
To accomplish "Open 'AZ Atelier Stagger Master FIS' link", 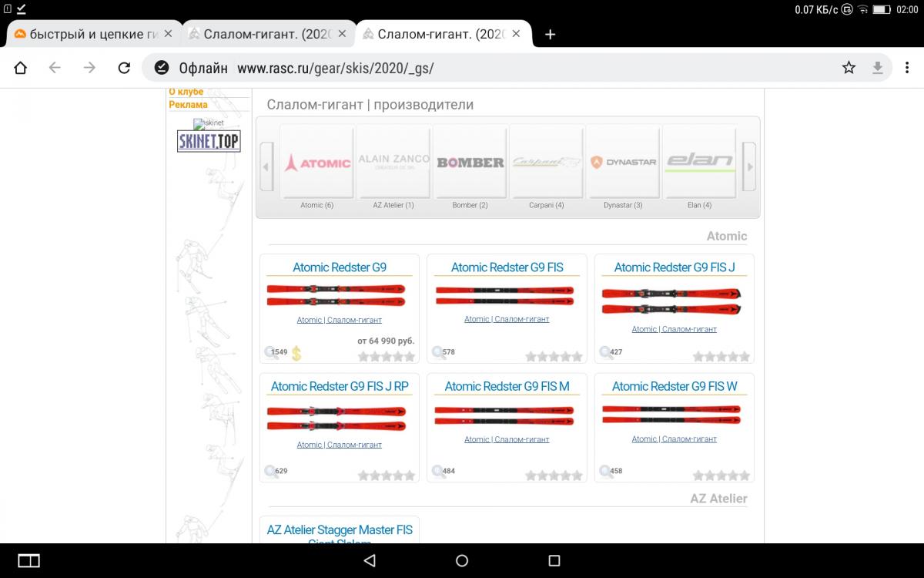I will click(340, 530).
